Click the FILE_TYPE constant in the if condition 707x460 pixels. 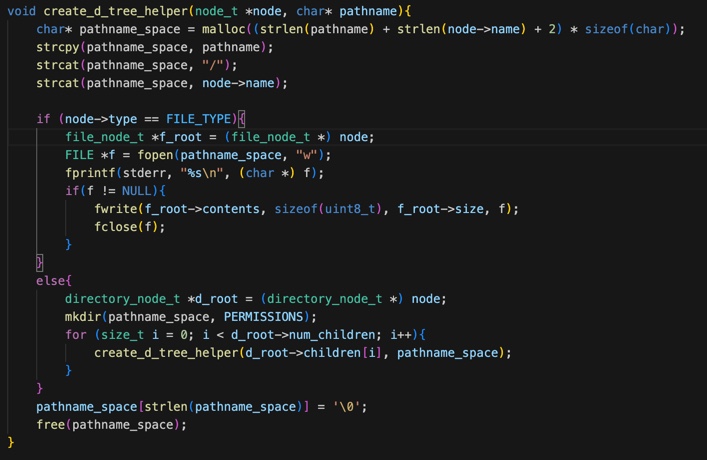(200, 119)
